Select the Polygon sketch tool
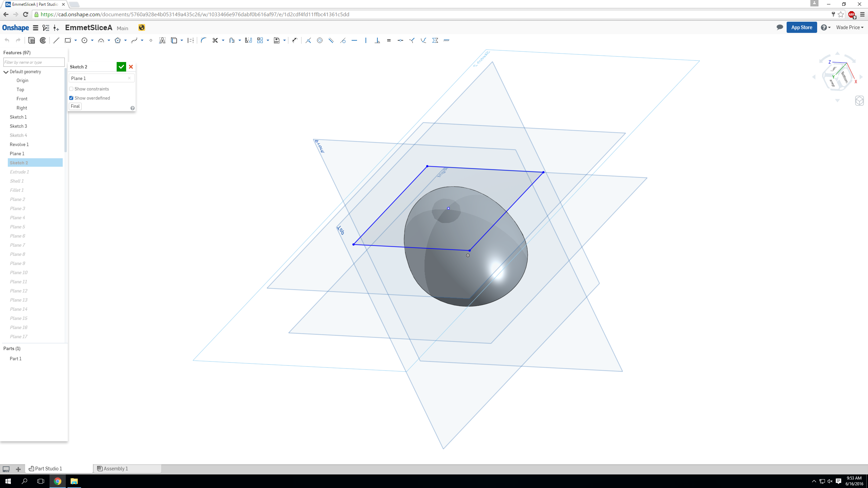868x488 pixels. [118, 40]
